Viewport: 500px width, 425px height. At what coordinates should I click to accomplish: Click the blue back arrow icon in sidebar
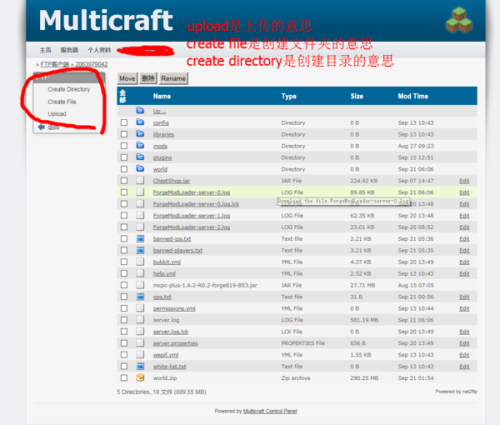[x=41, y=127]
